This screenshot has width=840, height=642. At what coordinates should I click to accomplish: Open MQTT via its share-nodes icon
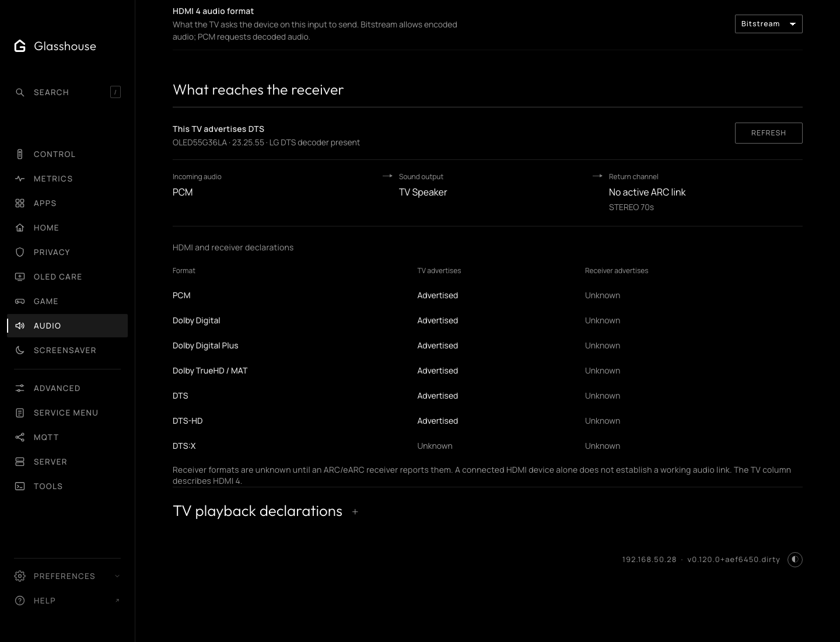[20, 437]
